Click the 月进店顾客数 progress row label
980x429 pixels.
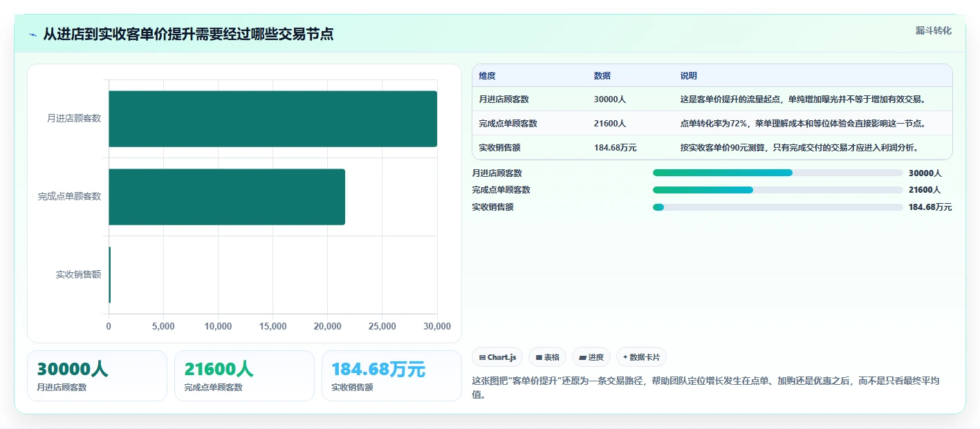pyautogui.click(x=497, y=173)
